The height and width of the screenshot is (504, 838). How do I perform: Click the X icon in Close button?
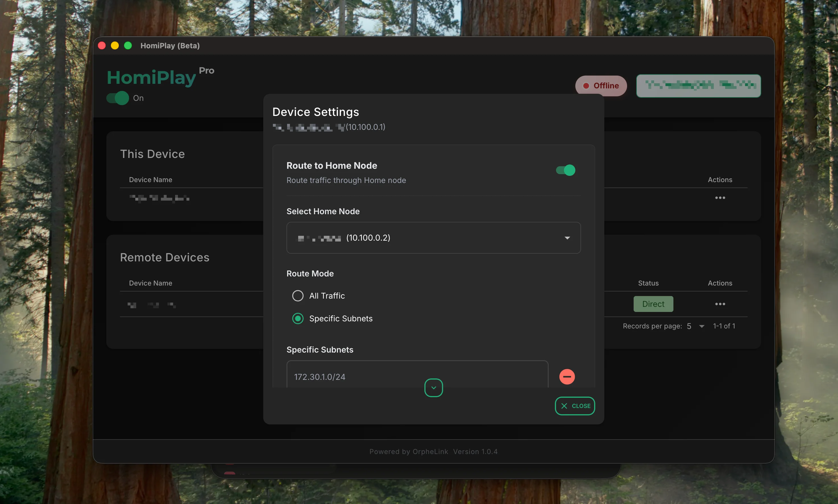[x=564, y=406]
